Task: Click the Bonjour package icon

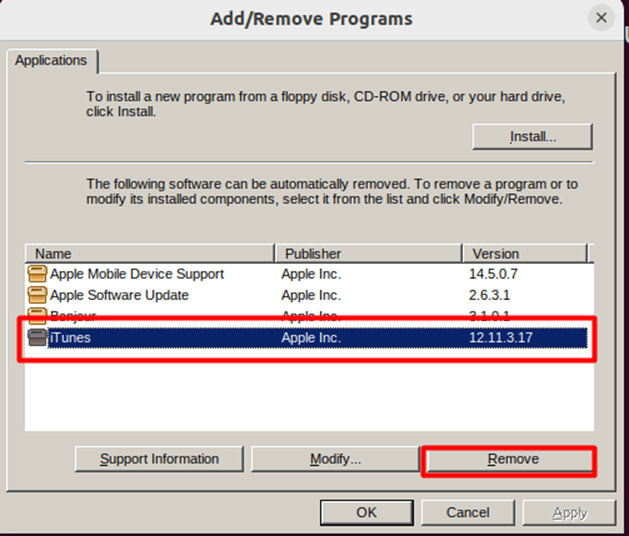Action: [x=37, y=316]
